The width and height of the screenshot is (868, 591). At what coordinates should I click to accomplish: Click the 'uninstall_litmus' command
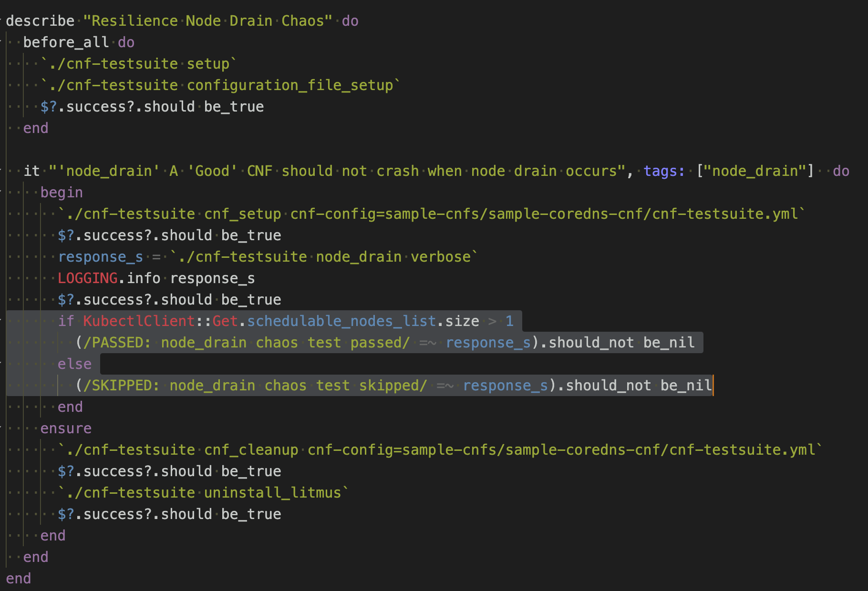(273, 493)
